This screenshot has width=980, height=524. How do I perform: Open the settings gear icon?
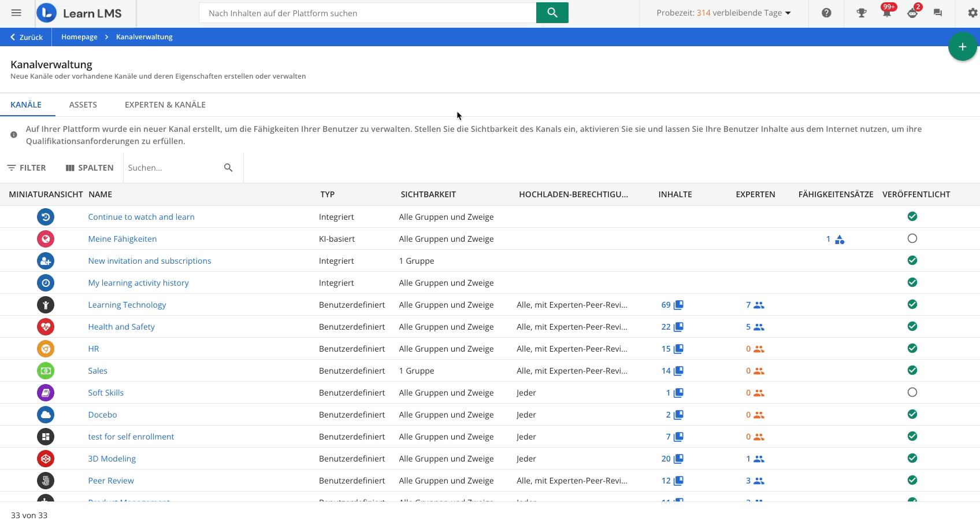click(972, 13)
